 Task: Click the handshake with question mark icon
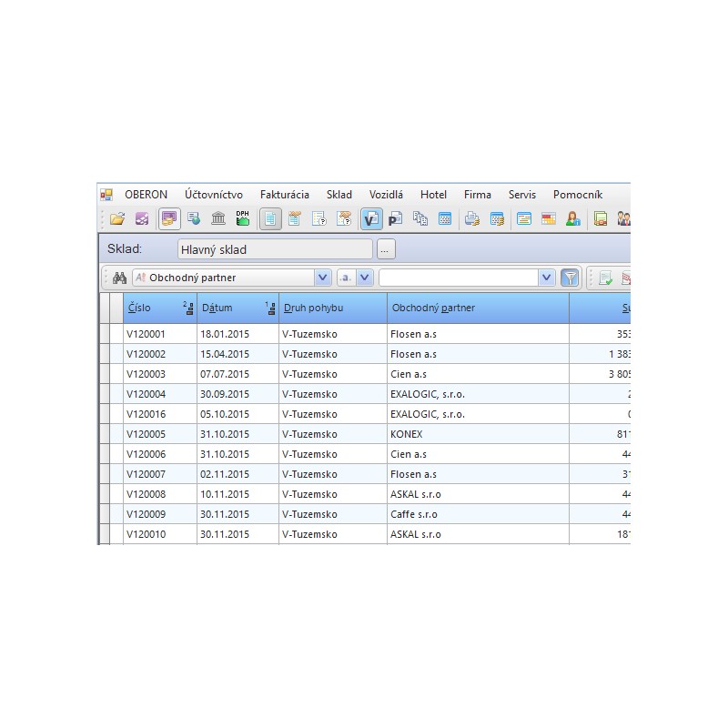(344, 218)
